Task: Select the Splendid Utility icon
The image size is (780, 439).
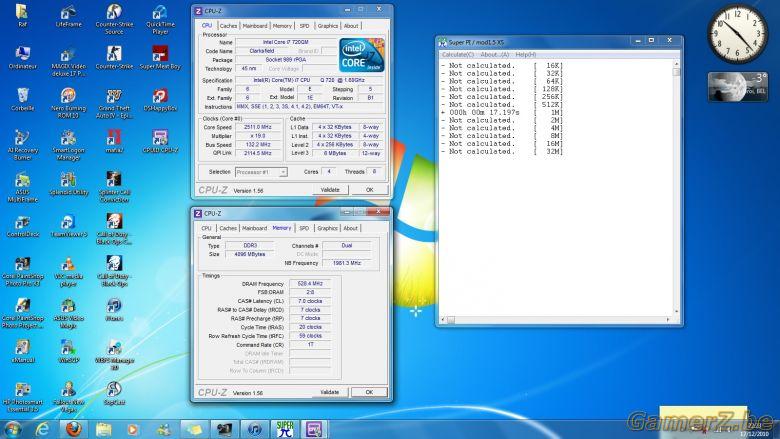Action: point(68,183)
